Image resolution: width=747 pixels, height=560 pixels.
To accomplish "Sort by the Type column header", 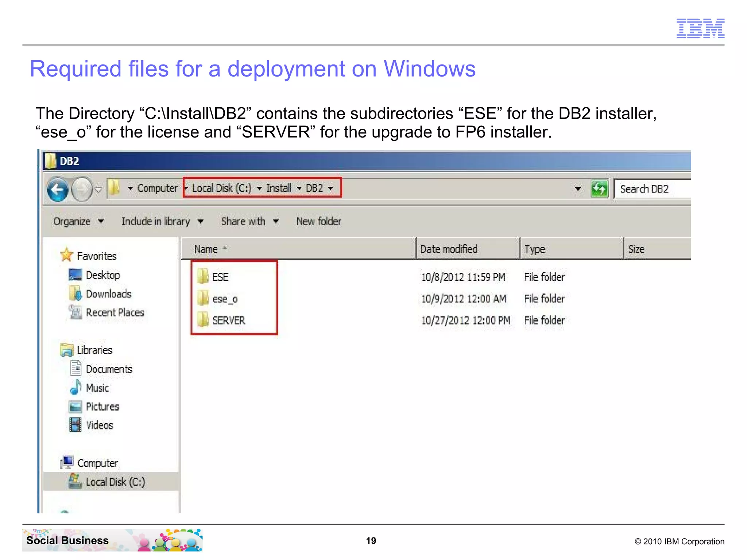I will pos(572,249).
